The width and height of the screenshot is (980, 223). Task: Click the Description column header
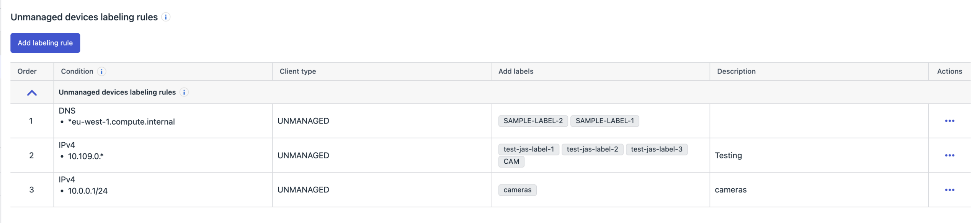[x=736, y=72]
